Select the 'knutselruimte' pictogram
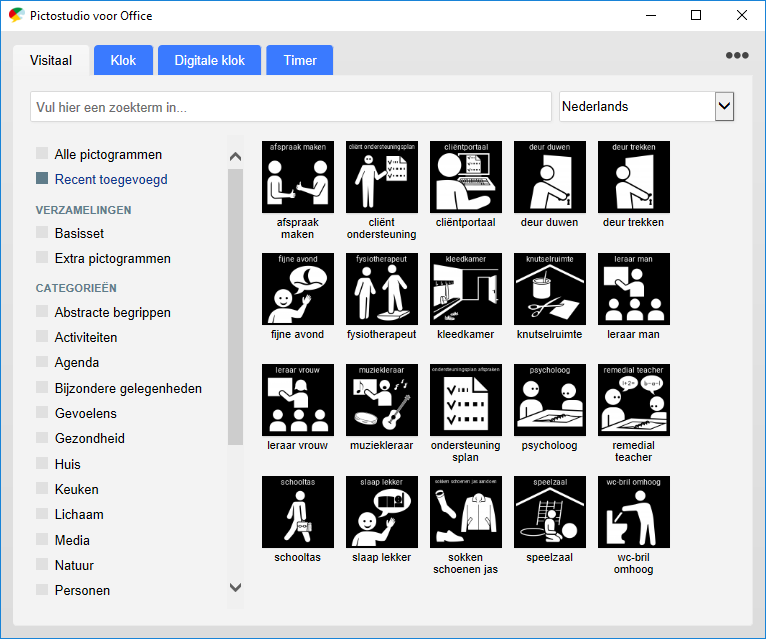The image size is (766, 639). pos(550,289)
